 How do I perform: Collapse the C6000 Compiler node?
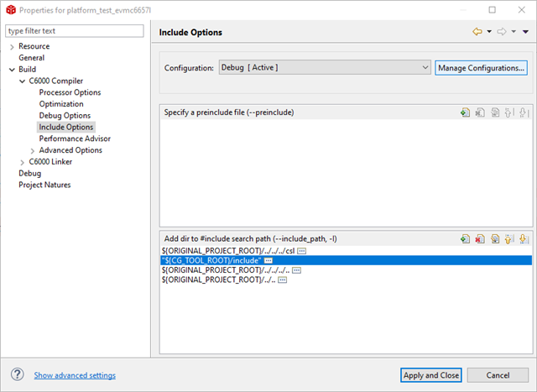[23, 81]
